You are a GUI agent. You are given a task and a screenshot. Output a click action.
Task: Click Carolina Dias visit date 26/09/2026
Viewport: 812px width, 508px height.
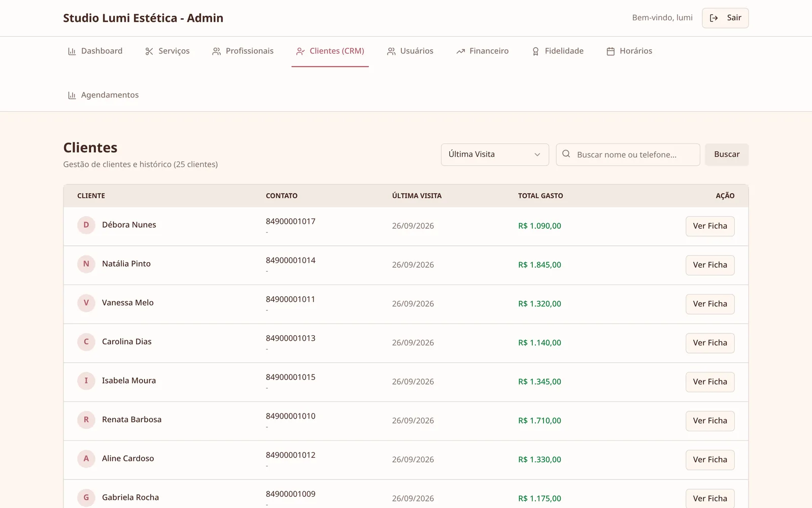(x=413, y=343)
